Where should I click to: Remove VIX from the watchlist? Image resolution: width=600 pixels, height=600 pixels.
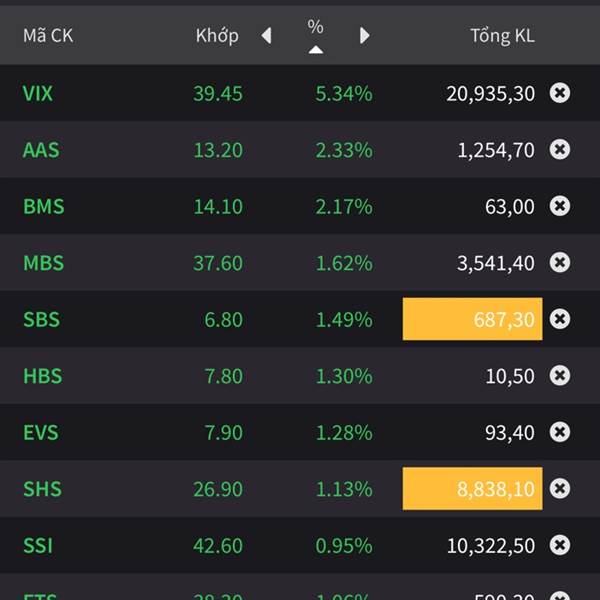[561, 93]
